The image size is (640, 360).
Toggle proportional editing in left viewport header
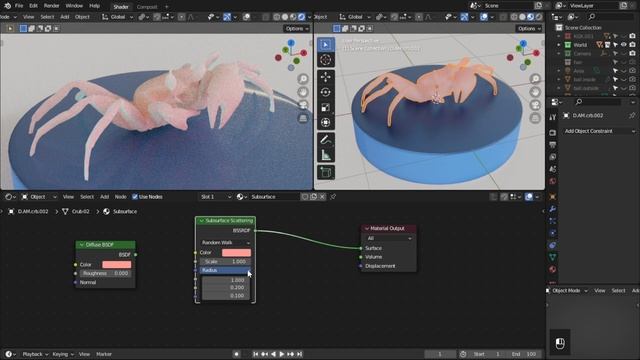click(x=181, y=17)
